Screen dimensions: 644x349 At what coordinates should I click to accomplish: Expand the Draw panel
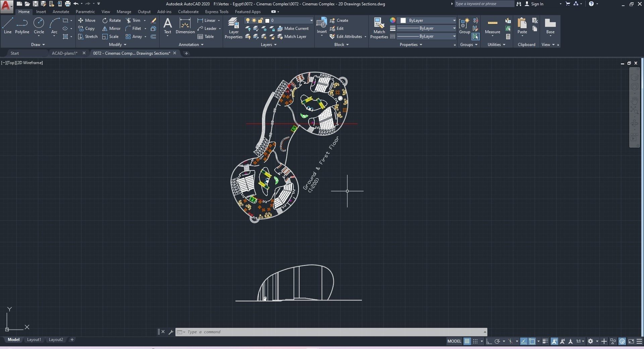pyautogui.click(x=38, y=45)
